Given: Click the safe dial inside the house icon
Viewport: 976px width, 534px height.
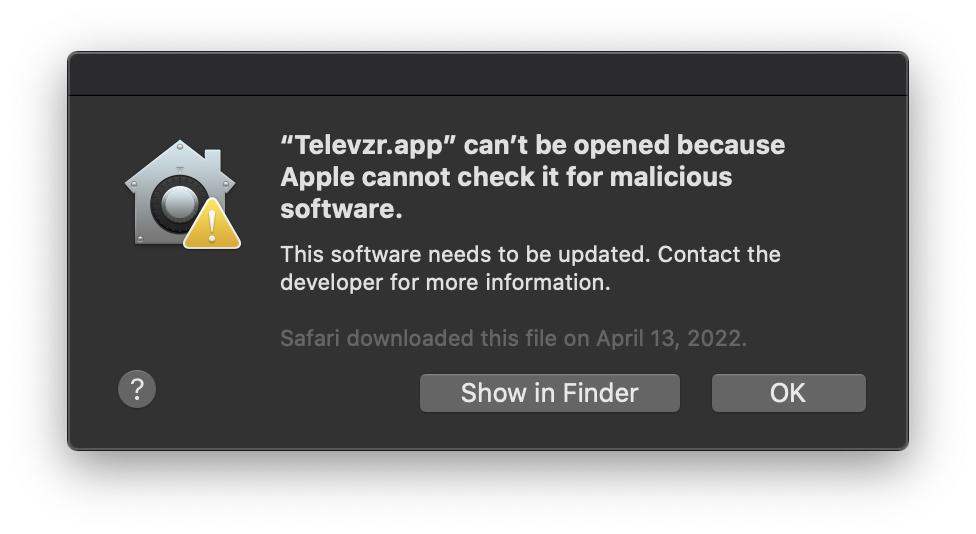Looking at the screenshot, I should [x=177, y=204].
